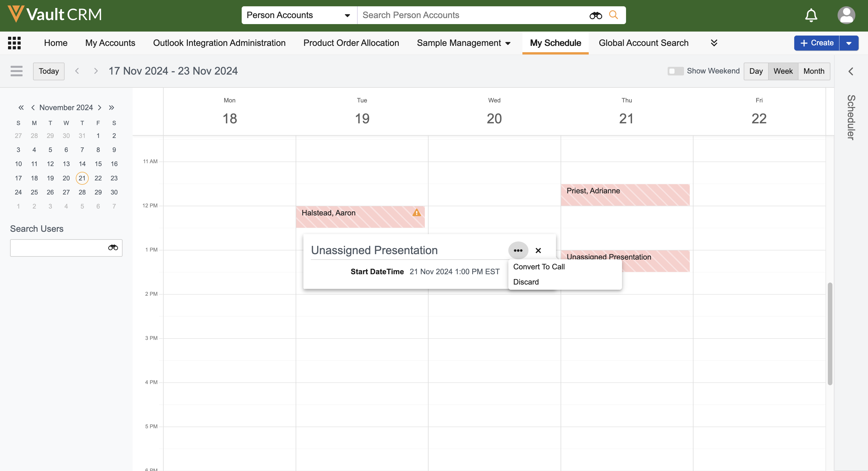Open the user profile avatar
The height and width of the screenshot is (471, 868).
click(846, 15)
